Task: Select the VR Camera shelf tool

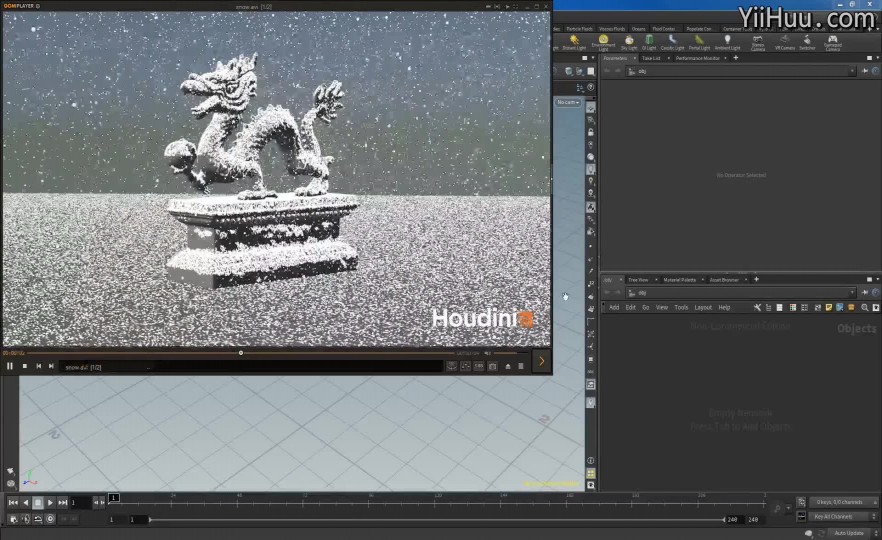Action: coord(785,43)
